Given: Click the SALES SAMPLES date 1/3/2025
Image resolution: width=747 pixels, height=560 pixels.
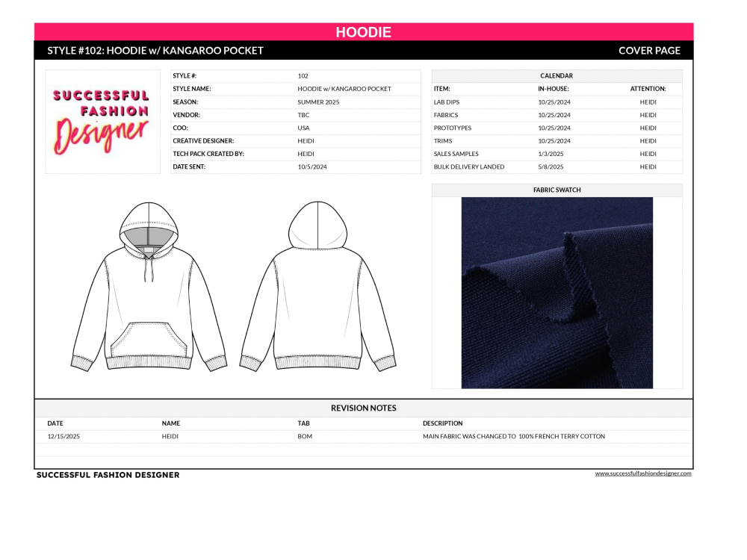Looking at the screenshot, I should tap(551, 154).
